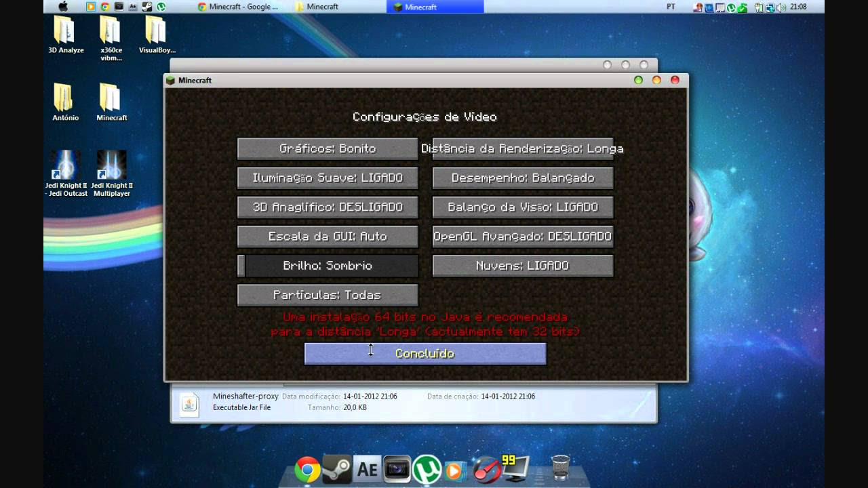Image resolution: width=868 pixels, height=488 pixels.
Task: Click the Apple logo in the top bar
Action: [x=63, y=7]
